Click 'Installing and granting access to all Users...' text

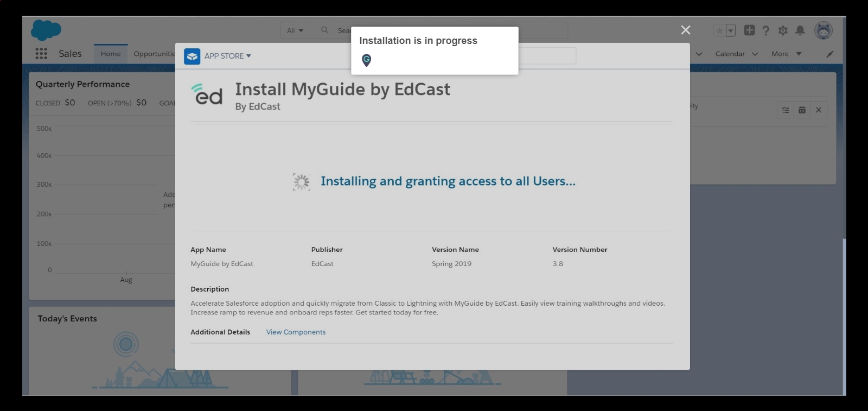(x=448, y=181)
